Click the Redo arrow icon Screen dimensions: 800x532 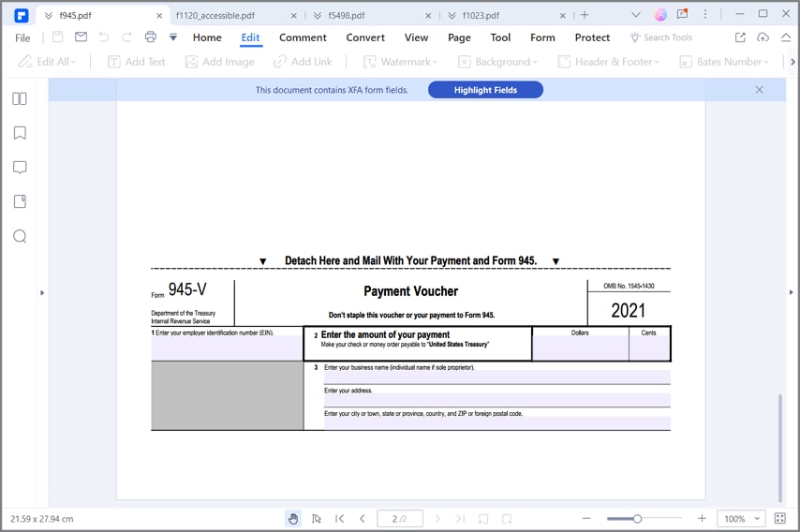pyautogui.click(x=126, y=37)
